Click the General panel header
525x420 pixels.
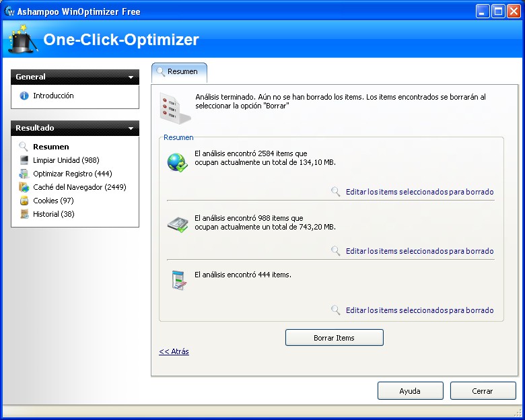(75, 77)
